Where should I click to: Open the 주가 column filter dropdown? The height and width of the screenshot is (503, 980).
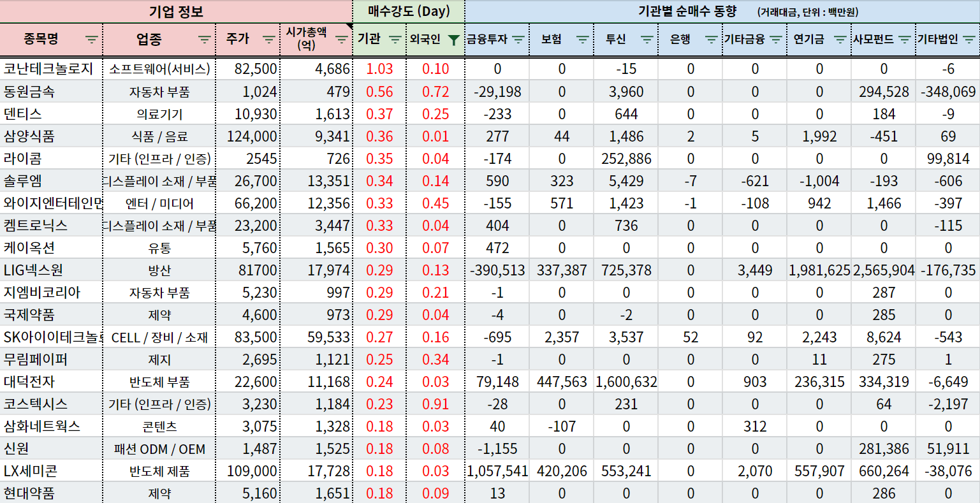[x=269, y=40]
